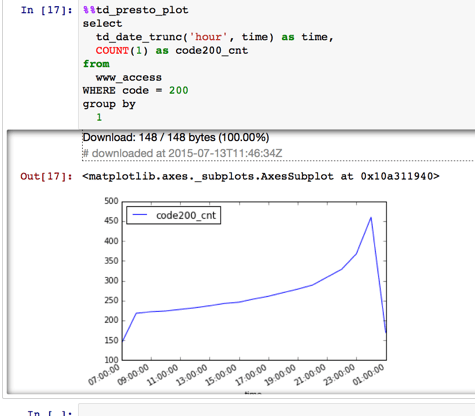475x416 pixels.
Task: Click the WHERE code = 200 line
Action: (135, 90)
